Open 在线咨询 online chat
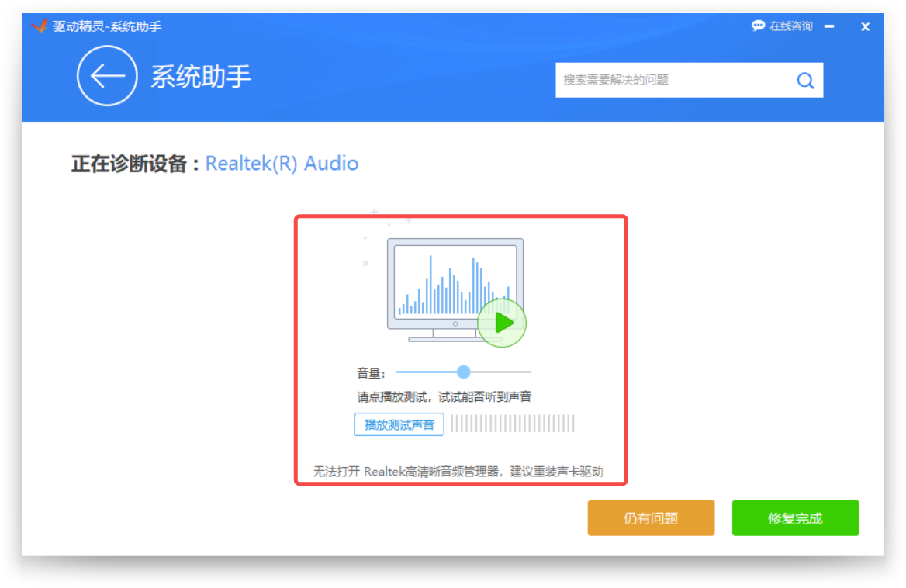Viewport: 906px width, 588px height. coord(782,26)
